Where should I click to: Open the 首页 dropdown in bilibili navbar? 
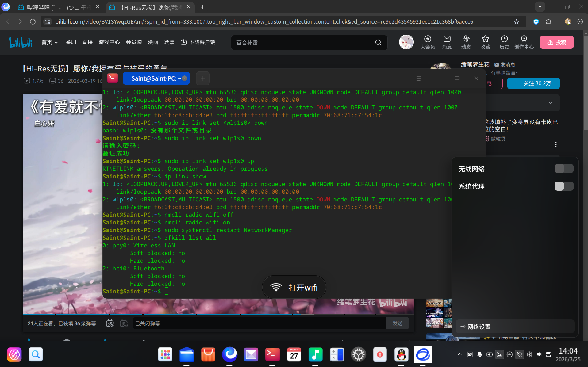point(49,42)
